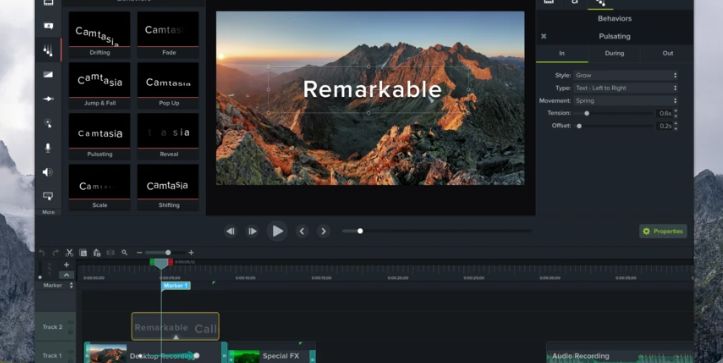Switch to the During tab
Image resolution: width=723 pixels, height=363 pixels.
(614, 54)
